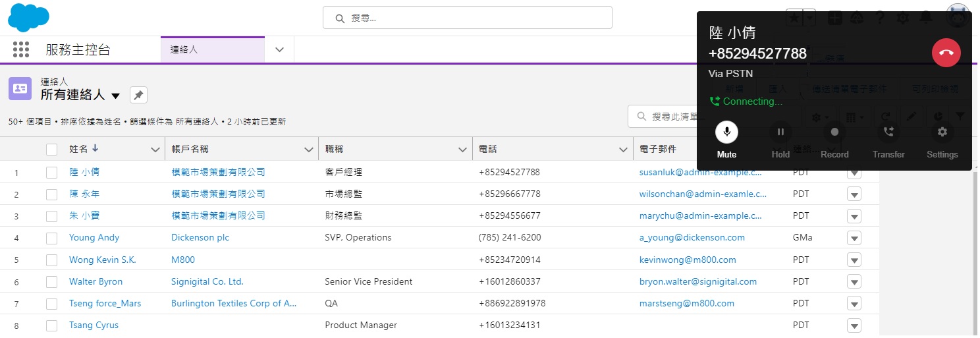
Task: Open account Signigital Co. Ltd.
Action: pyautogui.click(x=207, y=281)
